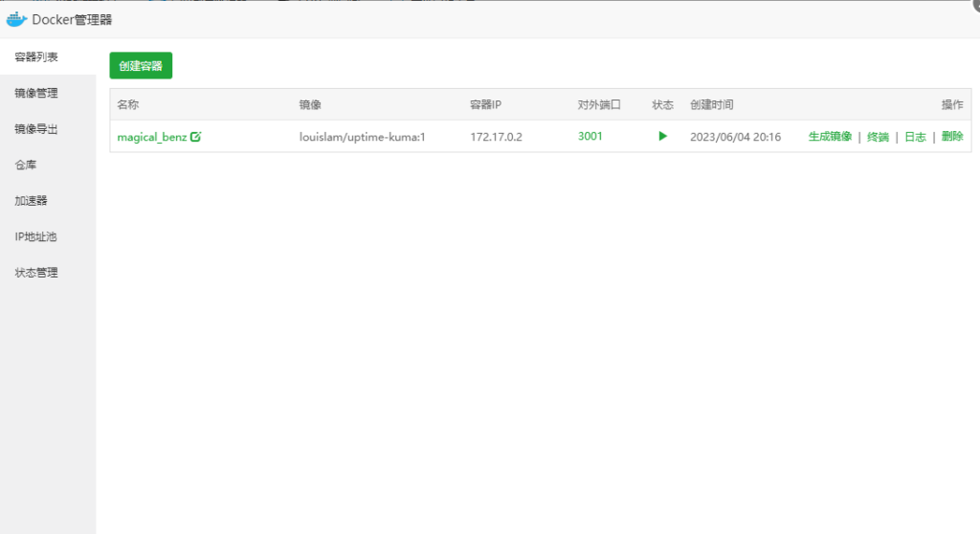Open the magical_benz container name link
The image size is (980, 534).
tap(151, 137)
